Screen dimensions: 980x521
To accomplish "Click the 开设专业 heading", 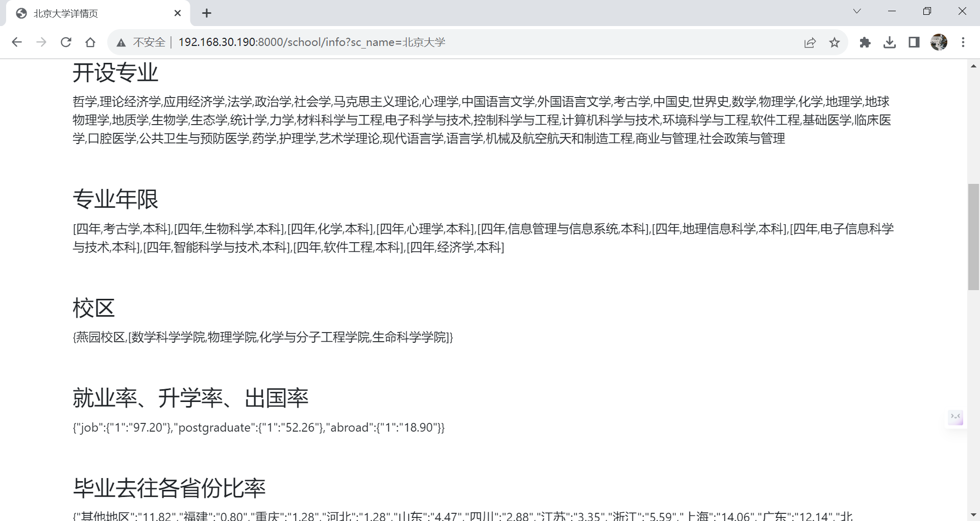I will [115, 72].
